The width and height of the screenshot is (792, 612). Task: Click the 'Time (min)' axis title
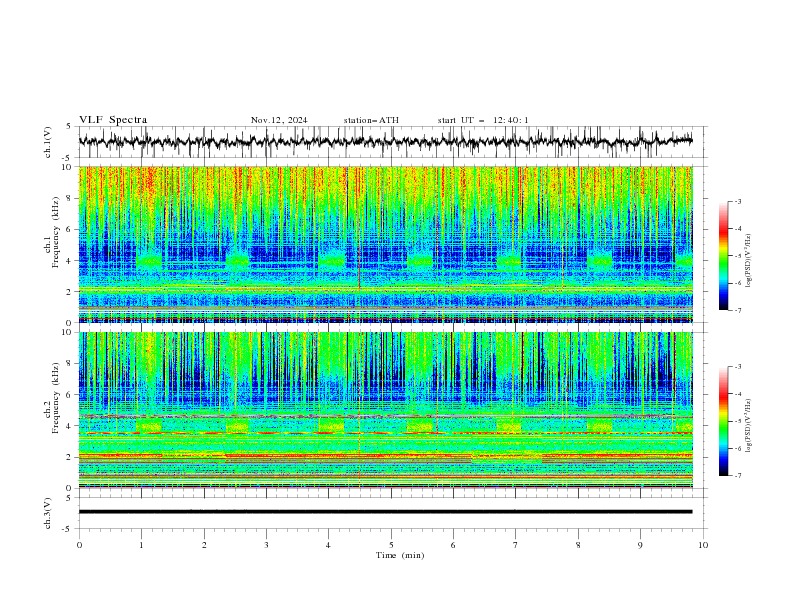(400, 555)
